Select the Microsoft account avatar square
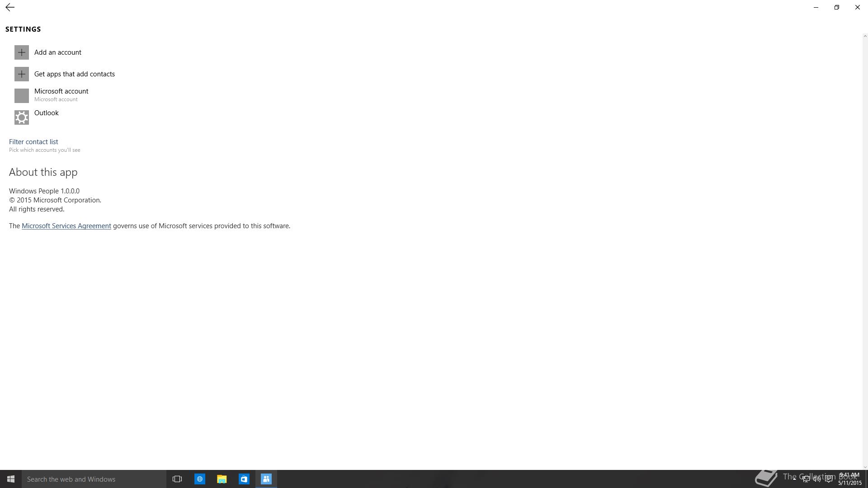The image size is (868, 488). (x=22, y=96)
